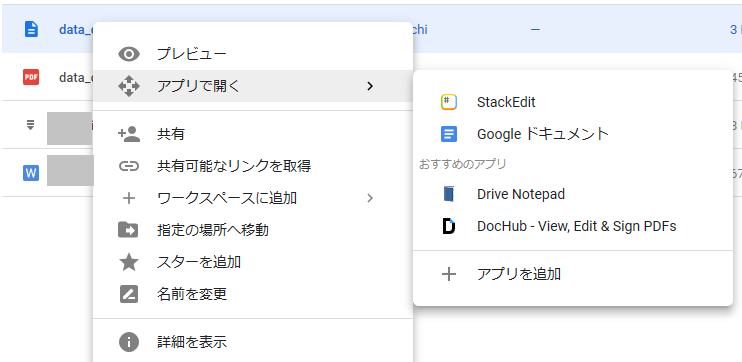Select ワークスペースに追加 entry
Viewport: 742px width, 362px height.
coord(253,198)
